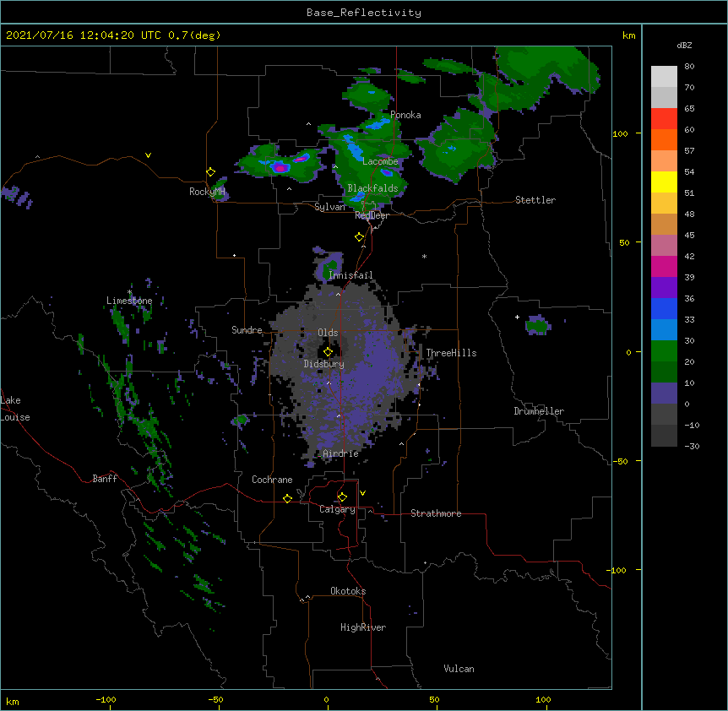This screenshot has height=711, width=728.
Task: Click the orange 57-60 dBZ legend swatch
Action: (x=664, y=139)
